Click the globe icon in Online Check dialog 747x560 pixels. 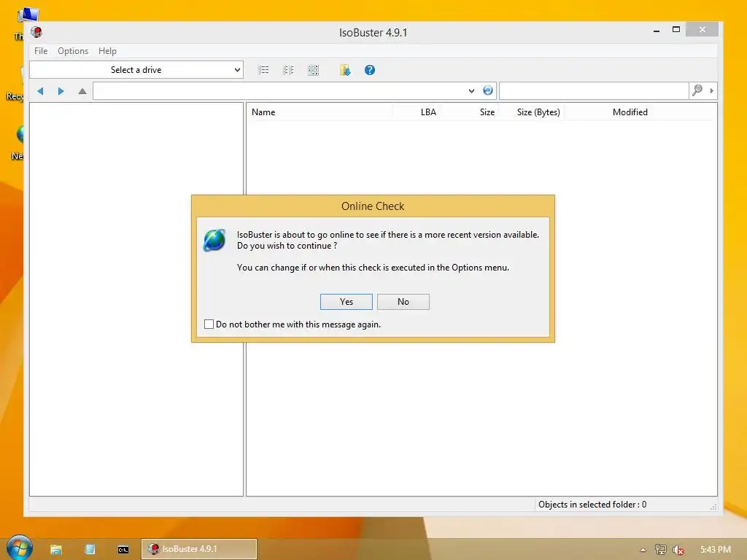[214, 240]
